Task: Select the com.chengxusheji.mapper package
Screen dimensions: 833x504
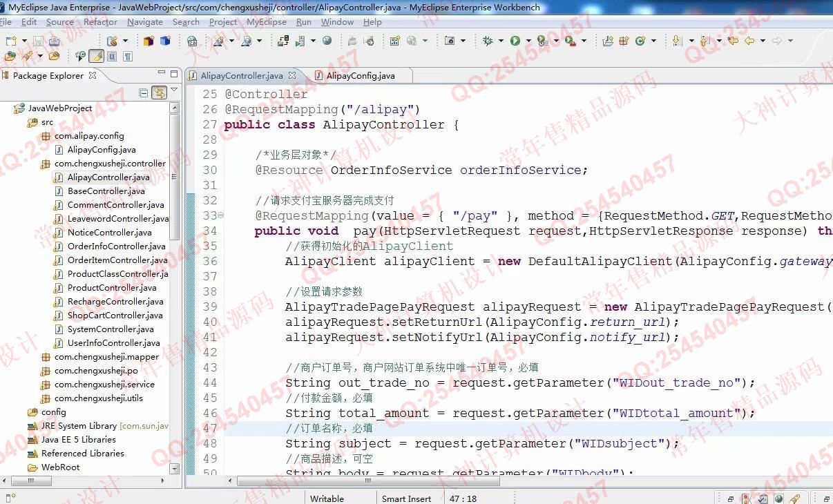Action: pos(106,357)
